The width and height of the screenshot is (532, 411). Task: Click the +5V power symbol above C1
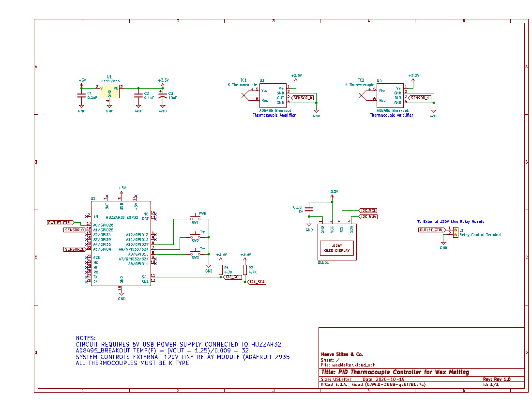click(x=82, y=82)
